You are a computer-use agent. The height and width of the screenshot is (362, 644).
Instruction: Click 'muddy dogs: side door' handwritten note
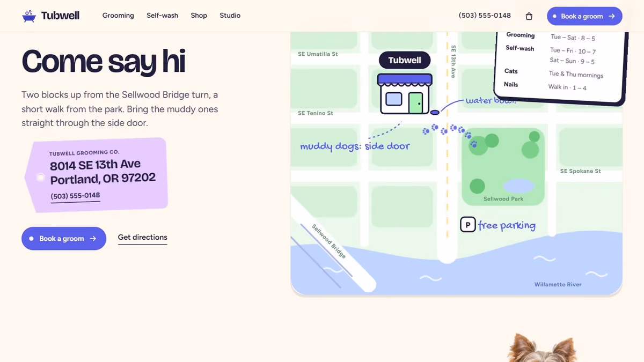click(355, 146)
